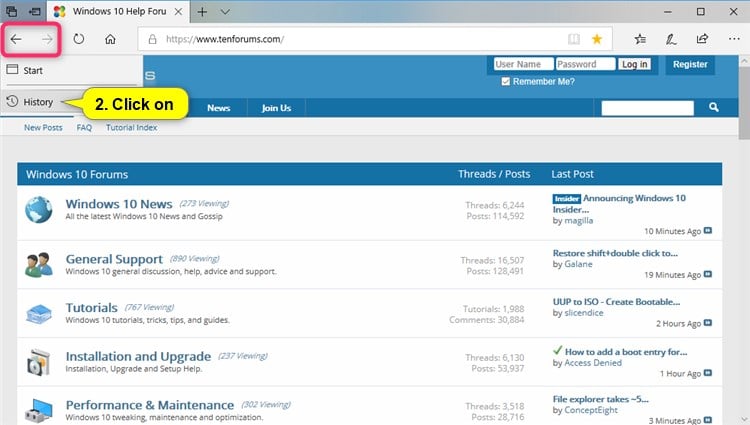The width and height of the screenshot is (750, 425).
Task: Click the forum search text box
Action: (648, 108)
